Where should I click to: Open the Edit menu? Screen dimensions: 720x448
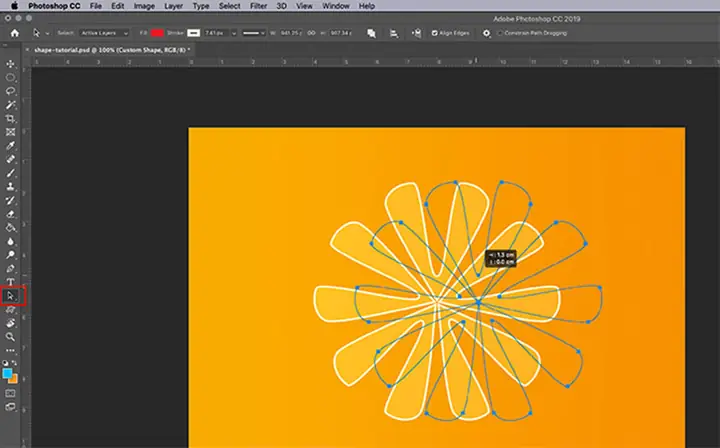[118, 6]
